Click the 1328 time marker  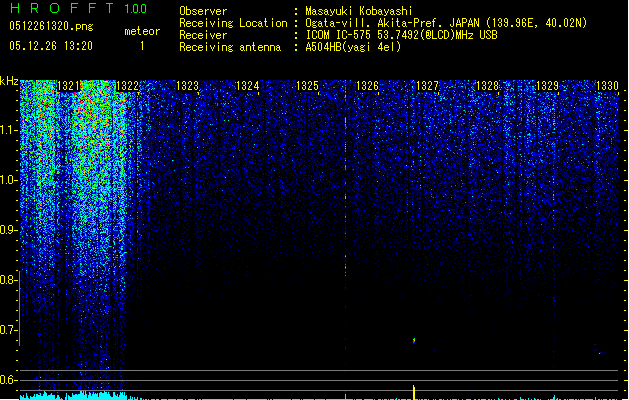(x=487, y=86)
